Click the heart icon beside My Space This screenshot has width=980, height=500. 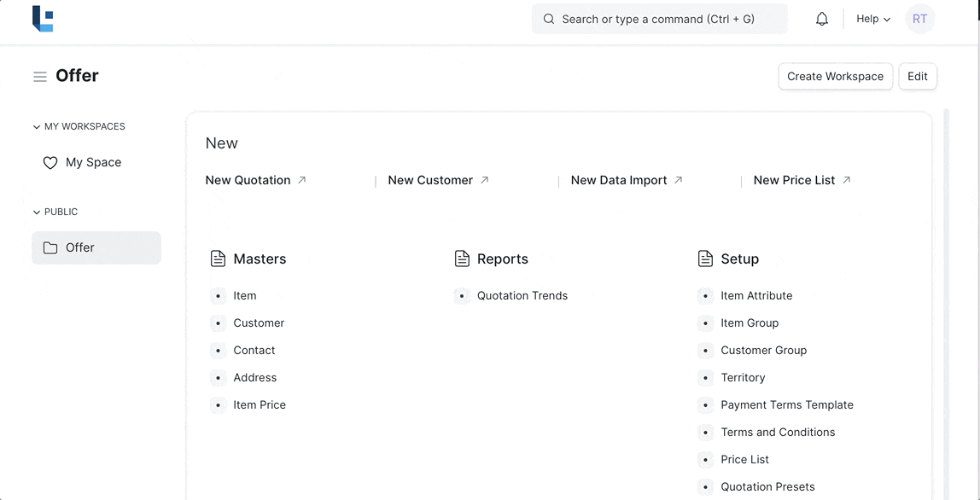pyautogui.click(x=50, y=163)
